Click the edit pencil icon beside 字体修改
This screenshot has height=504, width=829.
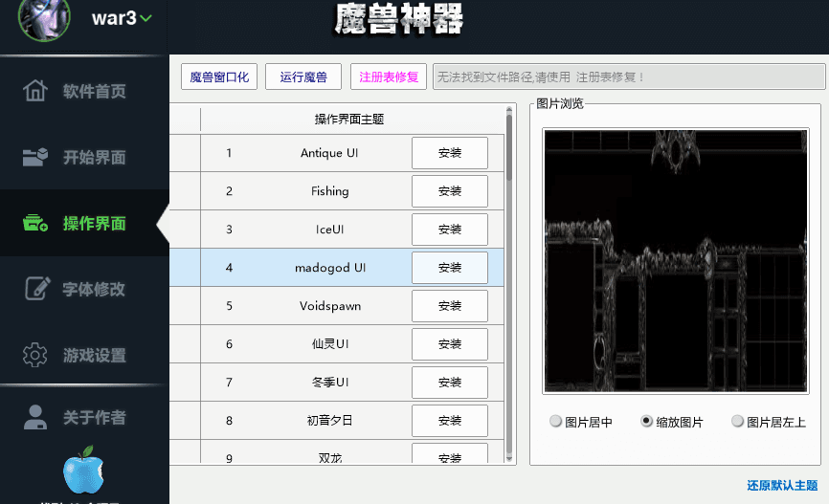pos(35,289)
